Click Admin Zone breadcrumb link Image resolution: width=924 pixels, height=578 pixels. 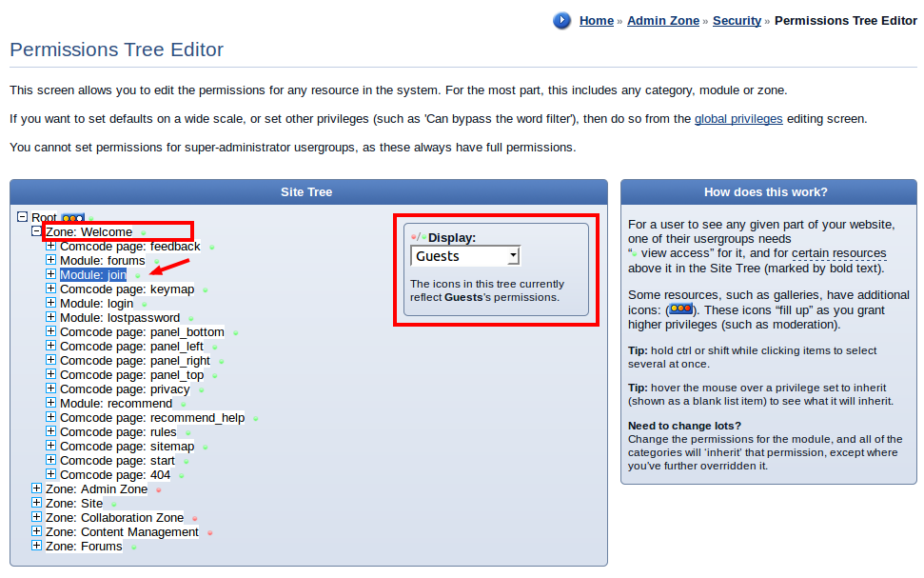(x=662, y=21)
